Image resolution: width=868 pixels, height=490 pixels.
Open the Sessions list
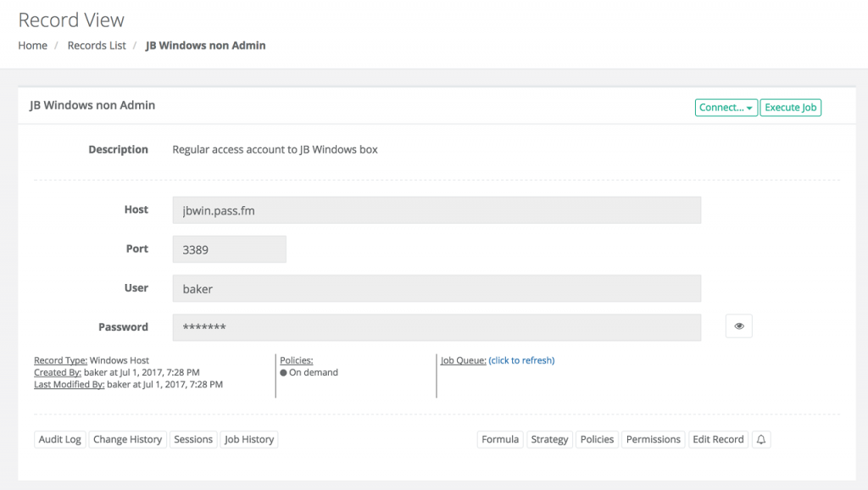[x=193, y=439]
